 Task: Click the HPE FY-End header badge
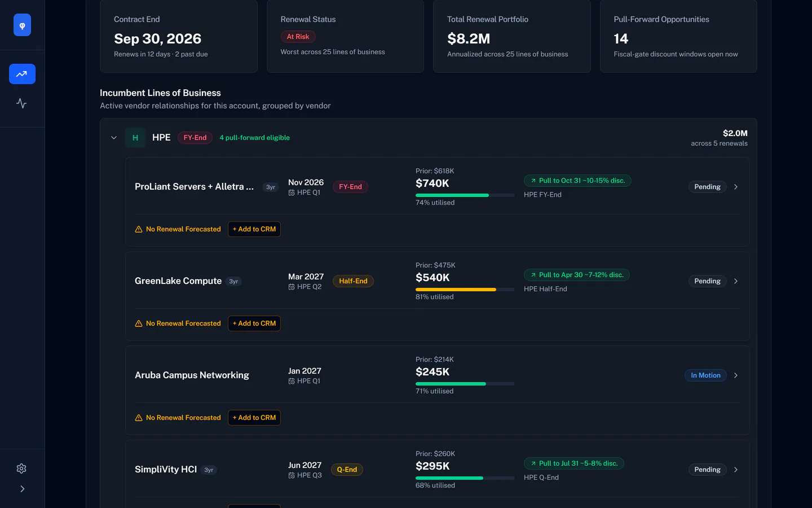(x=195, y=138)
